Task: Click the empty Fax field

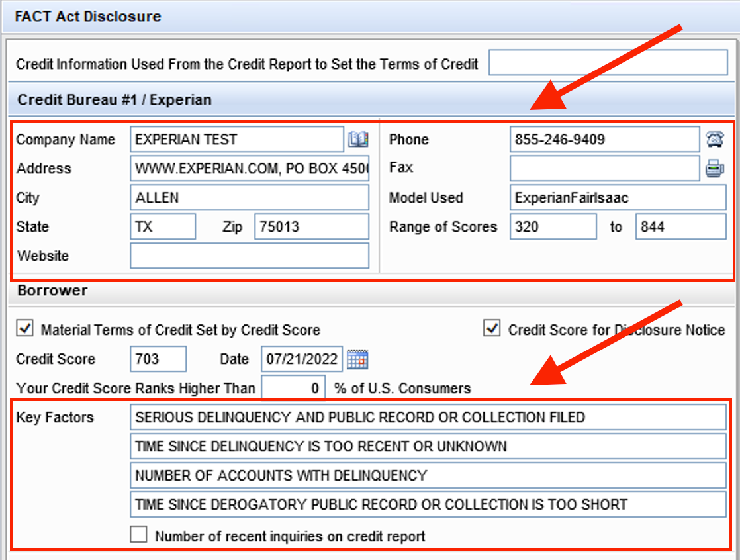Action: click(x=604, y=168)
